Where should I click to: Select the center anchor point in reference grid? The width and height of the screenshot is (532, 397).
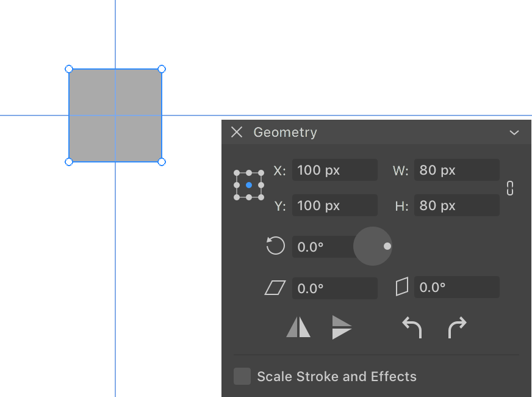point(249,185)
